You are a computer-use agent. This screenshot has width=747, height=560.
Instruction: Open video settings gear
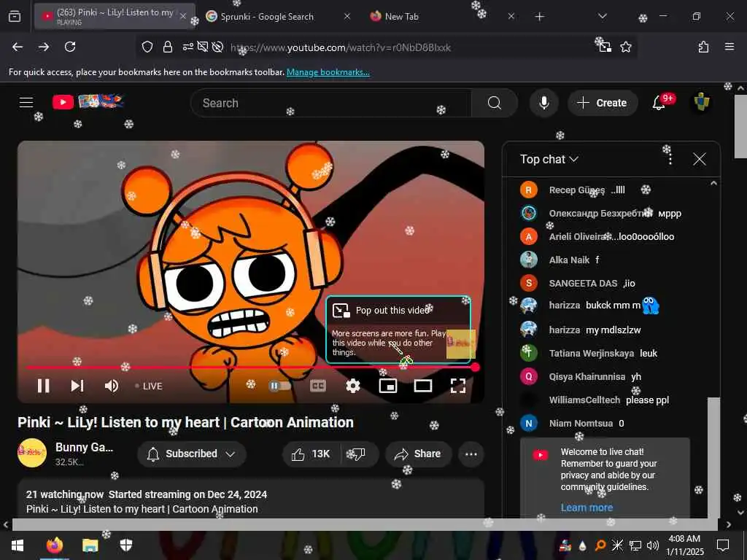[x=352, y=386]
